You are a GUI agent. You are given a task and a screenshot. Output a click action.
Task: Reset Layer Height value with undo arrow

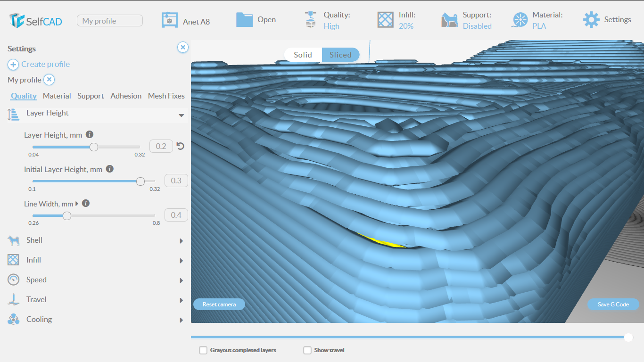pos(180,146)
